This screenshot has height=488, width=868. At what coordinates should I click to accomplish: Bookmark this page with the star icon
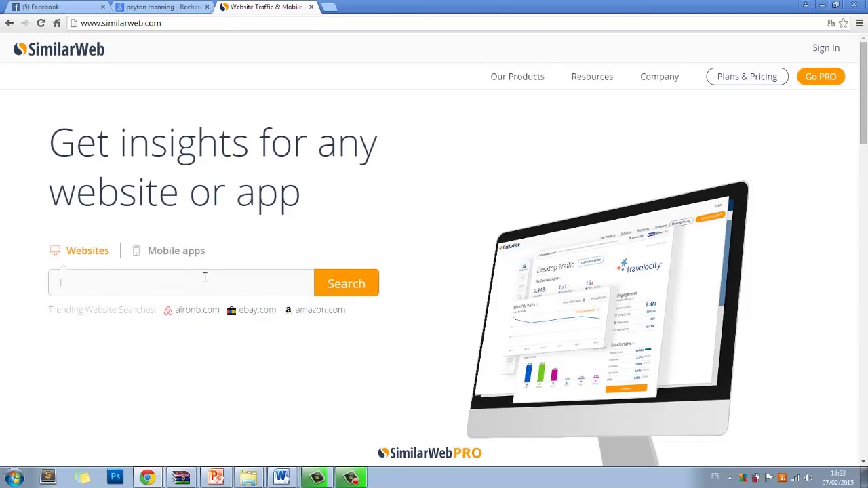click(844, 23)
